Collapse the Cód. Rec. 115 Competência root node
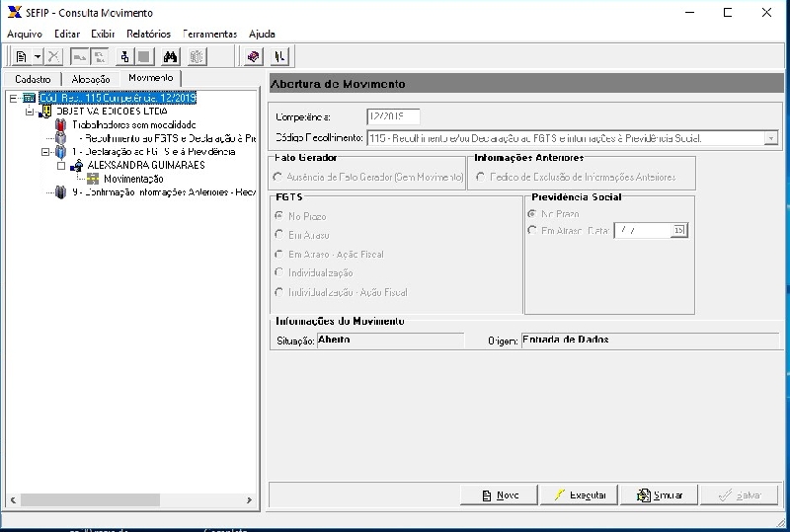Image resolution: width=790 pixels, height=532 pixels. (14, 99)
